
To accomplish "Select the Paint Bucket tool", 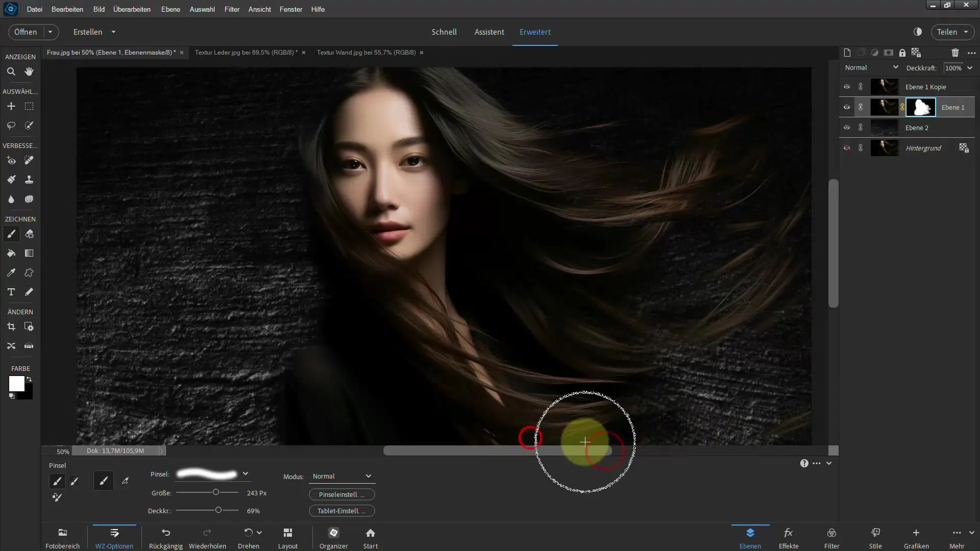I will point(11,253).
